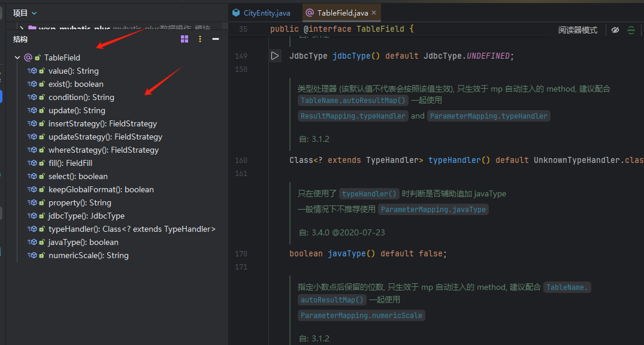Collapse the TableField tree node

(x=17, y=57)
